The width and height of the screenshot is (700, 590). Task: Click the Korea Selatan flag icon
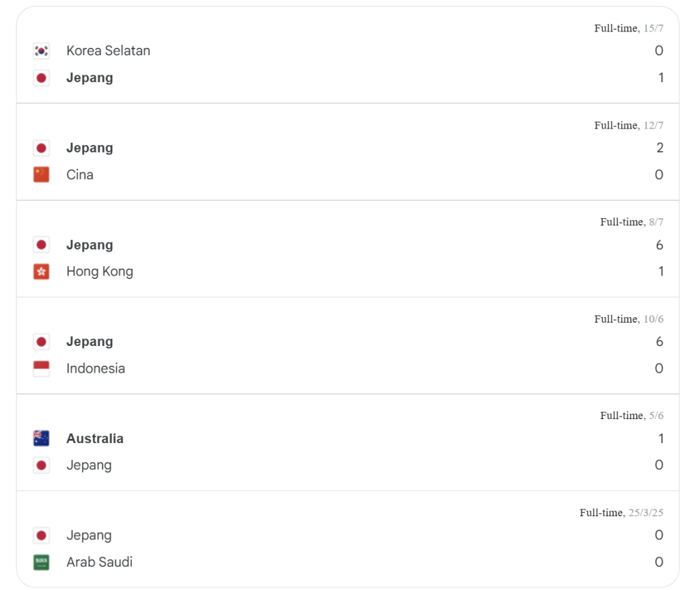(42, 51)
